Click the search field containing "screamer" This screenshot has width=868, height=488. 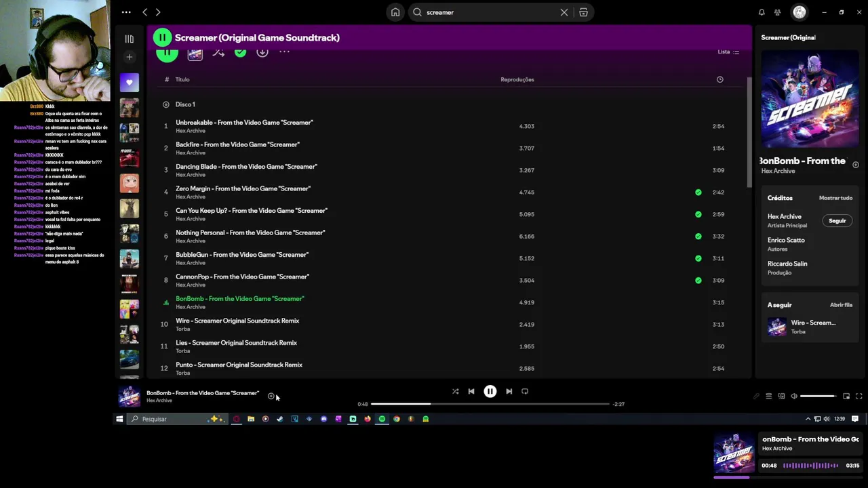click(488, 12)
